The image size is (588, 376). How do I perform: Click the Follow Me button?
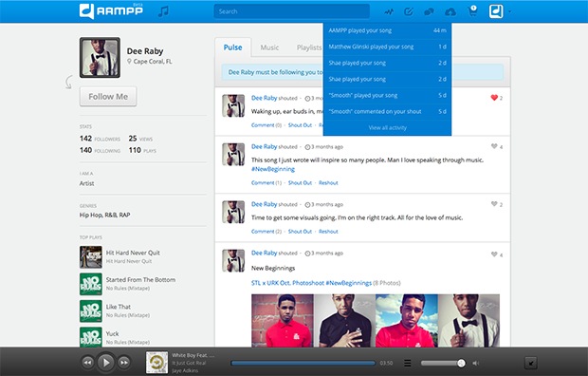[108, 97]
